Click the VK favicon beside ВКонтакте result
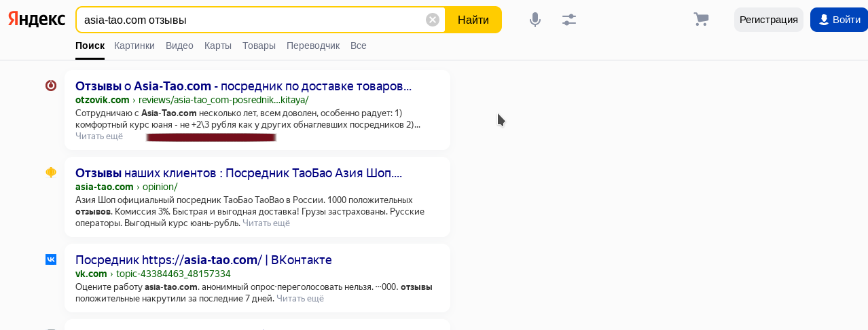Viewport: 868px width, 330px height. [51, 259]
